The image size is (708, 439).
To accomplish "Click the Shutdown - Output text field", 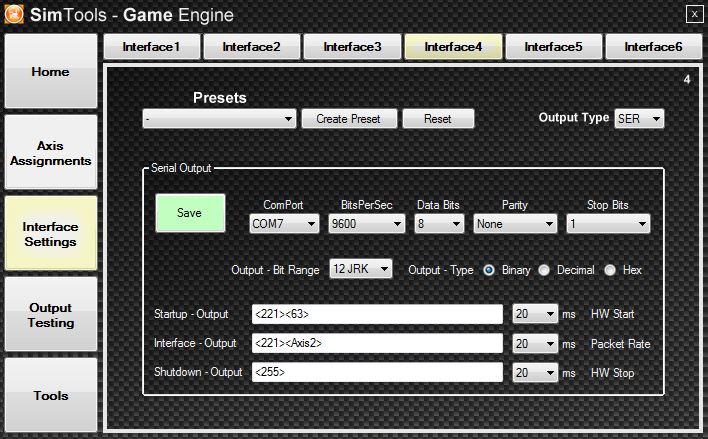I will coord(377,372).
